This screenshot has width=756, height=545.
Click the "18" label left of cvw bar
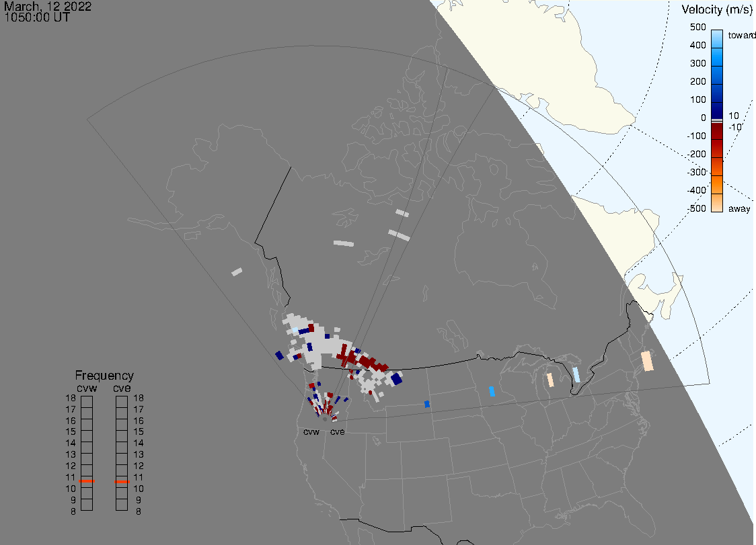[x=71, y=398]
